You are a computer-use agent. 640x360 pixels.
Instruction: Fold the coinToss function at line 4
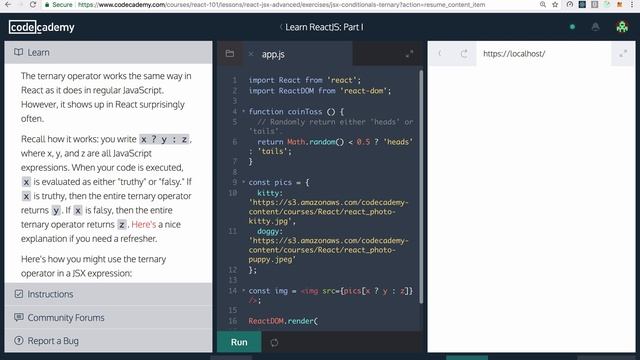pos(244,111)
